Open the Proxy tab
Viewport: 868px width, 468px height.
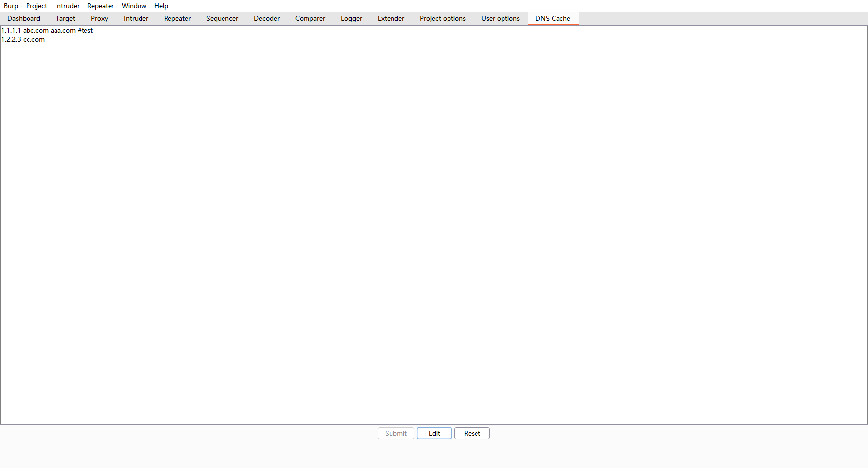pyautogui.click(x=99, y=18)
